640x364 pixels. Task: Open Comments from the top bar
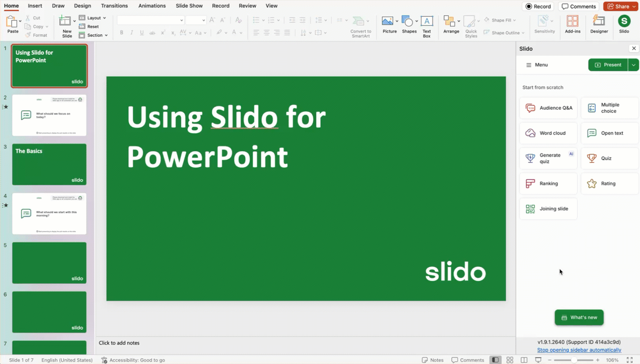pos(579,6)
